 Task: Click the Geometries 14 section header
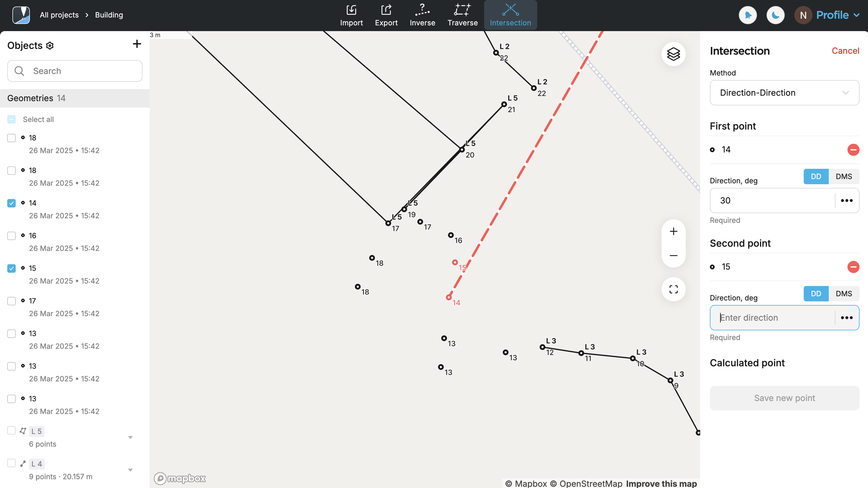click(75, 98)
